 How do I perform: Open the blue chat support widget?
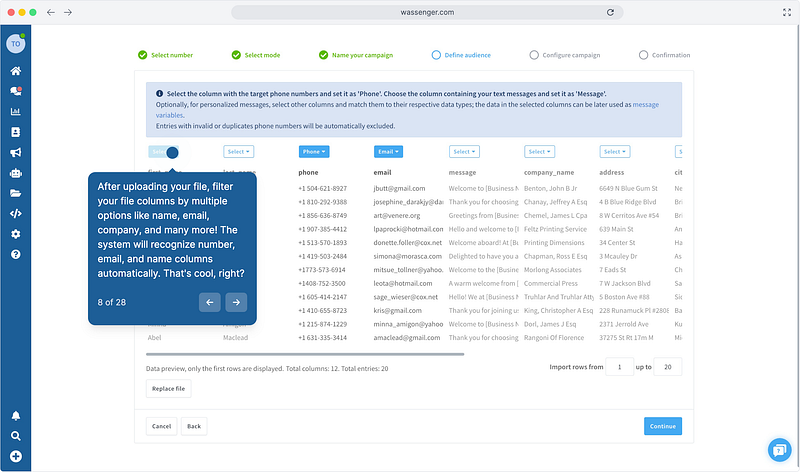[779, 450]
